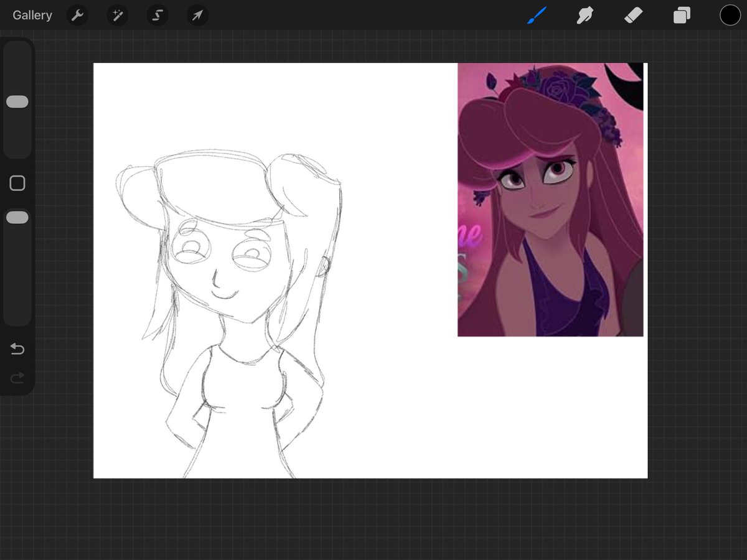Undo the last stroke
The image size is (747, 560).
pyautogui.click(x=17, y=349)
